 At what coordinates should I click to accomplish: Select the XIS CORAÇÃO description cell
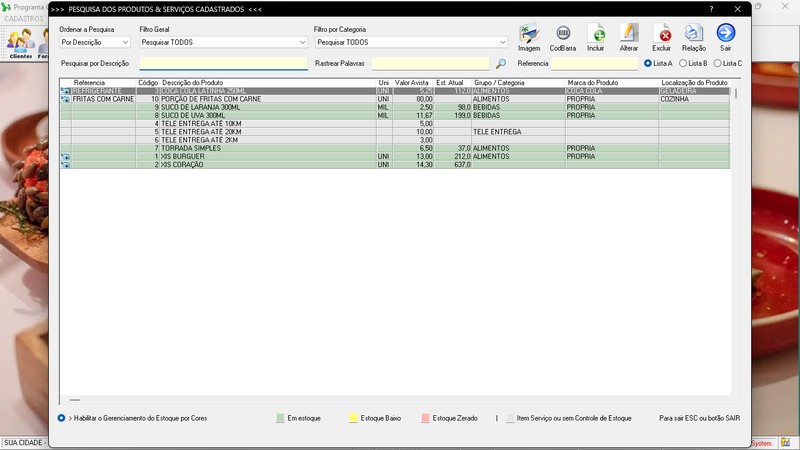268,165
